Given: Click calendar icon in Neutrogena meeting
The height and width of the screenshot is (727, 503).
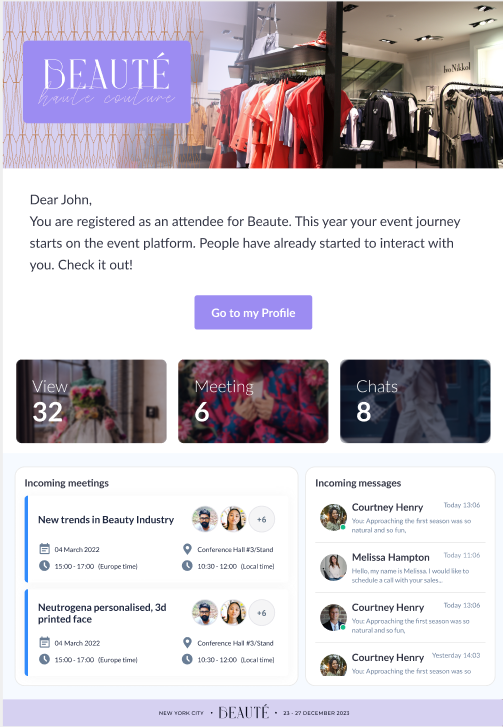Looking at the screenshot, I should [45, 643].
